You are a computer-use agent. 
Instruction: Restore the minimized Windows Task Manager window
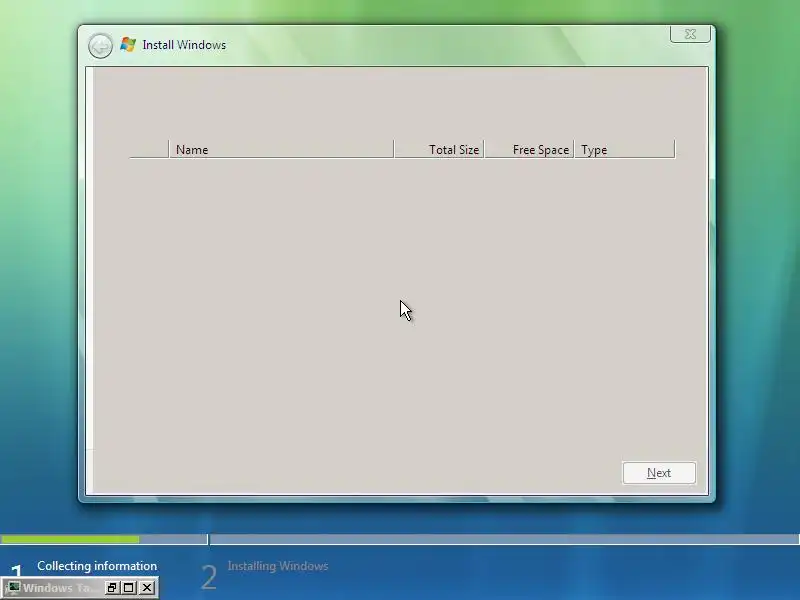pos(111,588)
